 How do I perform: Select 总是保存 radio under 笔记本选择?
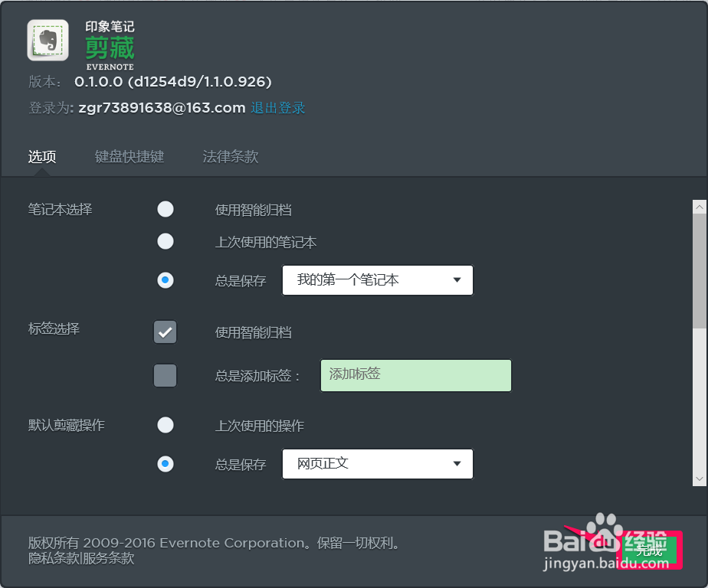click(x=166, y=281)
